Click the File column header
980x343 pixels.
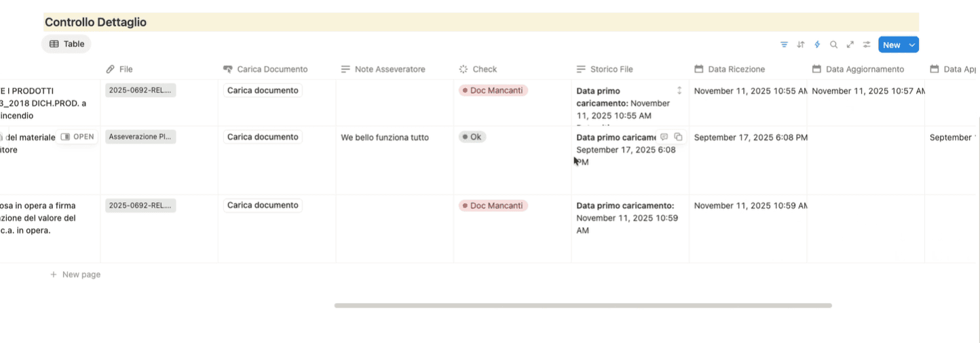tap(119, 69)
